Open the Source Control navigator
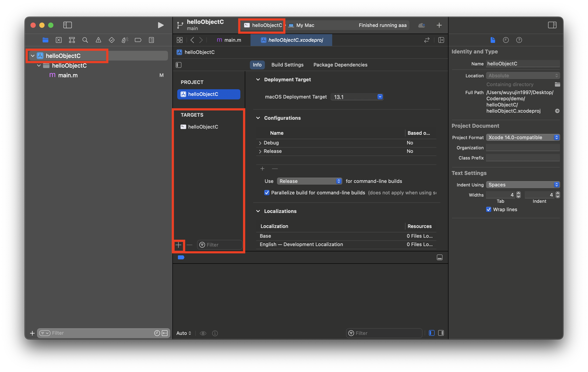Image resolution: width=588 pixels, height=372 pixels. coord(59,40)
